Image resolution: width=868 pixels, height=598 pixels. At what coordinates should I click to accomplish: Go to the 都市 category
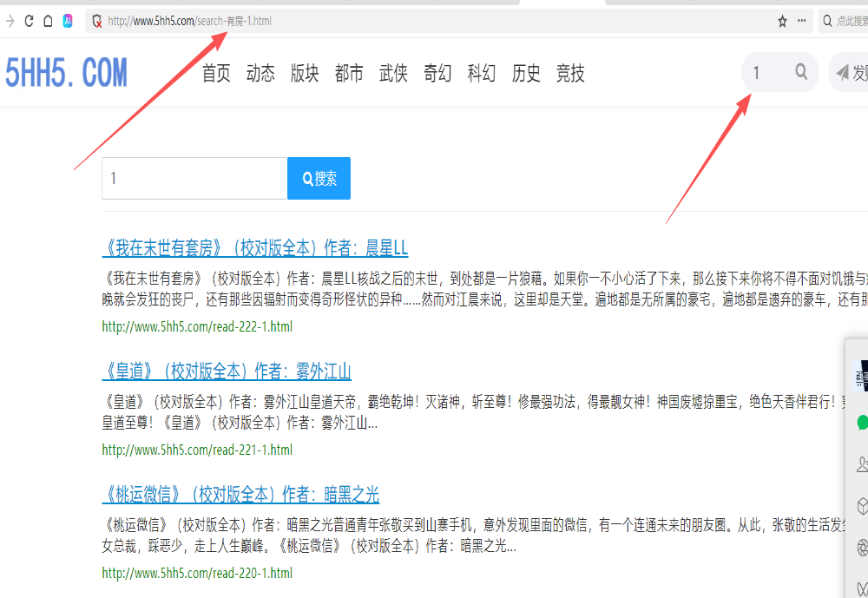349,74
